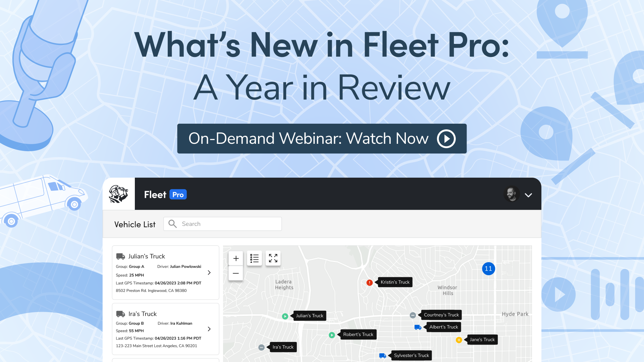Open the user account dropdown
This screenshot has width=644, height=362.
529,194
